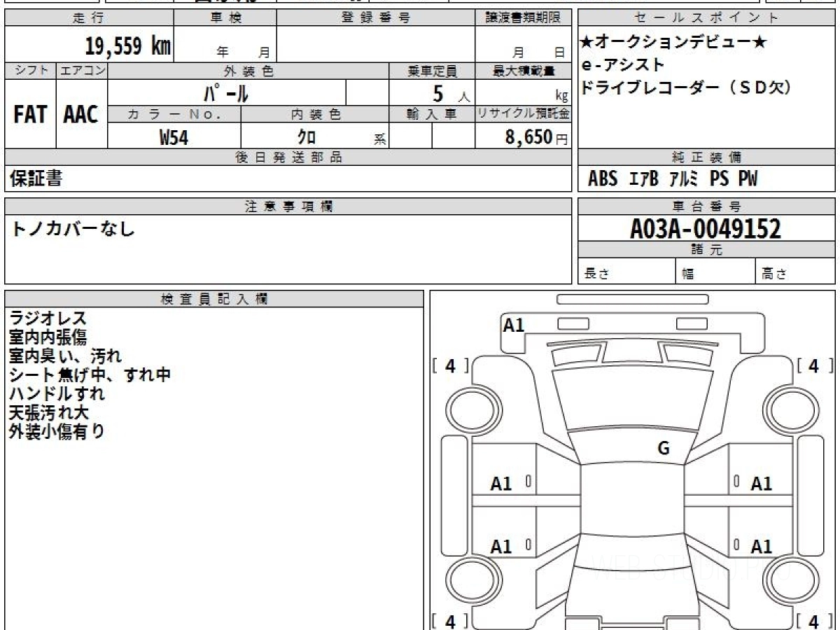Select the クロ interior color value

(x=306, y=137)
